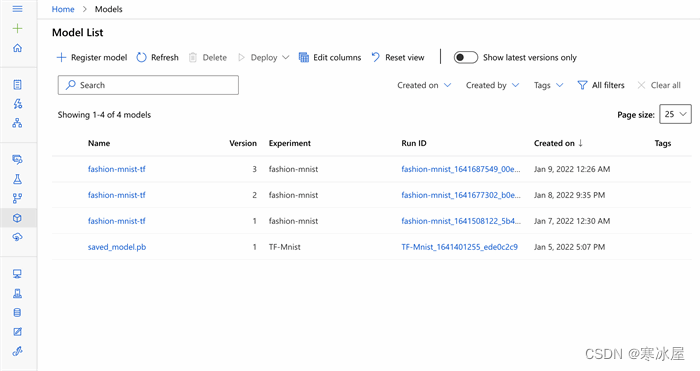Select the Models cube icon in sidebar
Image resolution: width=700 pixels, height=371 pixels.
pos(17,218)
